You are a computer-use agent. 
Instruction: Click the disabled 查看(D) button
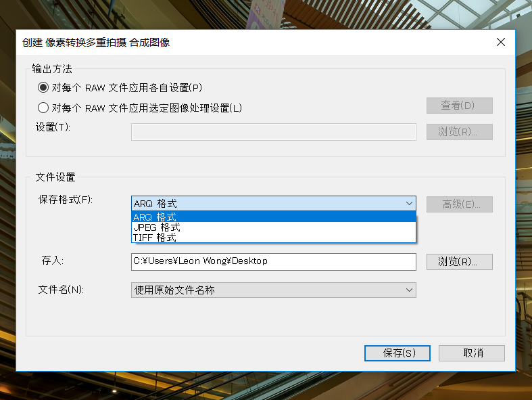(460, 106)
